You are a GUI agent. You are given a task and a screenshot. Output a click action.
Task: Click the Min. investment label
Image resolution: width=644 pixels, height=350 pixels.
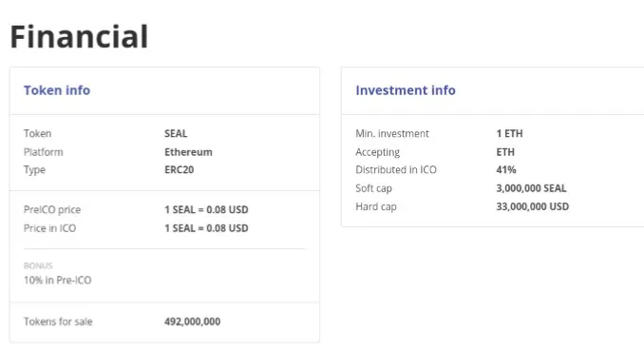pos(392,134)
